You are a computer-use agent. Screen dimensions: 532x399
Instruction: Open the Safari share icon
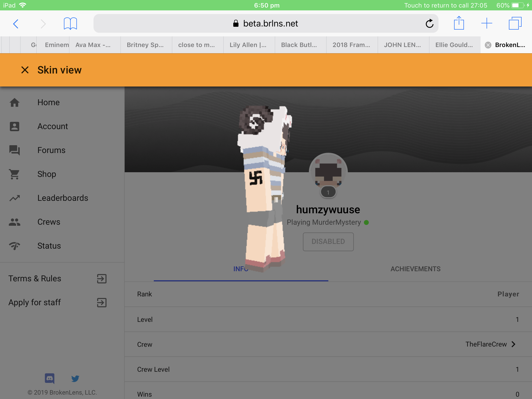tap(459, 23)
